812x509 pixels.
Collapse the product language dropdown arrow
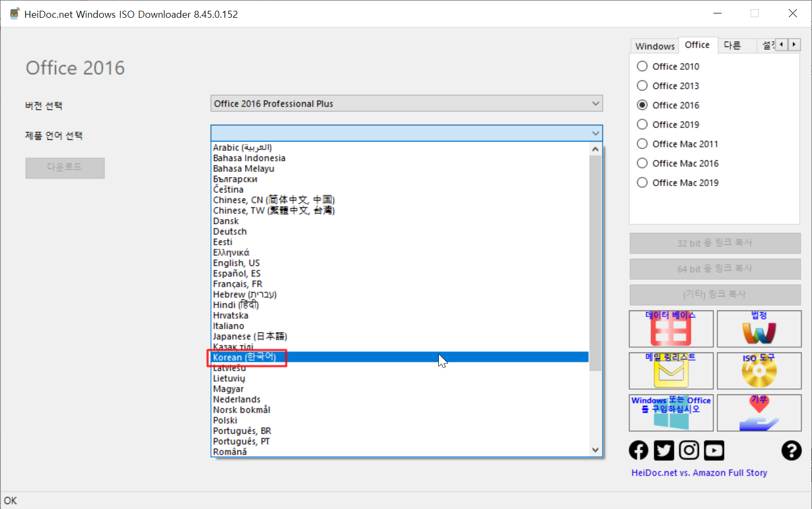(596, 133)
